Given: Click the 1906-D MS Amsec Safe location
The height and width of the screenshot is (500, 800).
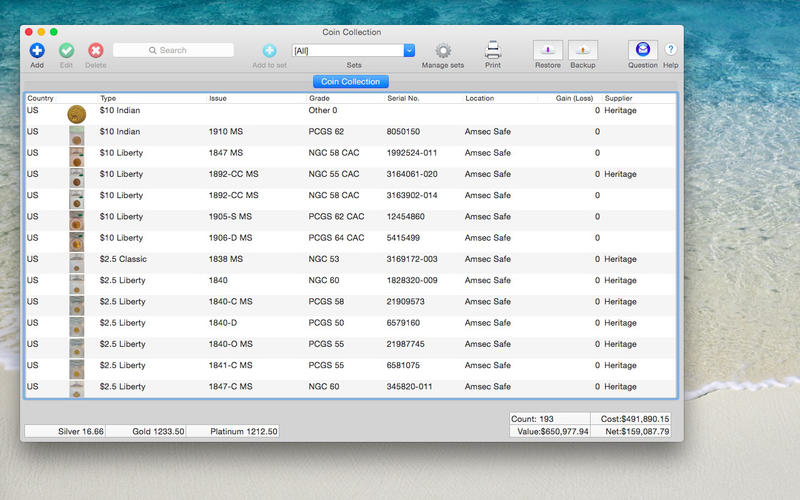Looking at the screenshot, I should [x=487, y=238].
